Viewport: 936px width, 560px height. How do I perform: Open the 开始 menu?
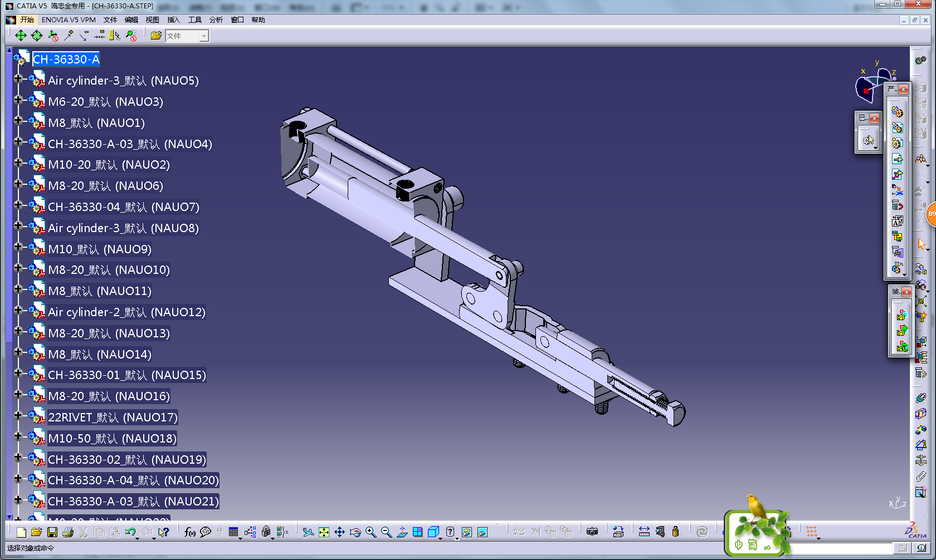tap(27, 20)
